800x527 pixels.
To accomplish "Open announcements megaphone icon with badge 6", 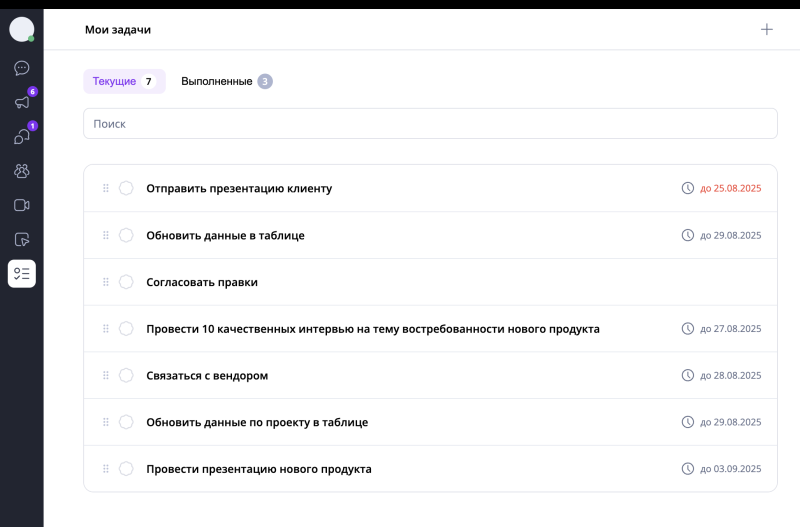I will [x=21, y=102].
